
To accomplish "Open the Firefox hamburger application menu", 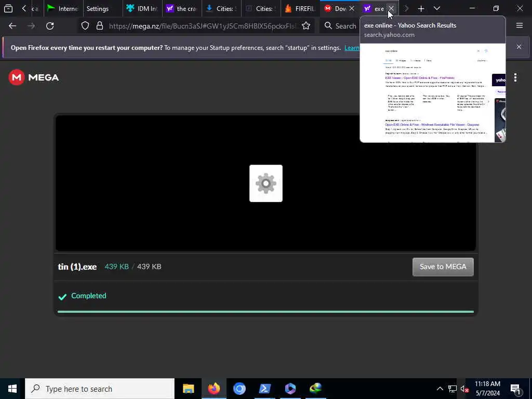I will point(520,25).
